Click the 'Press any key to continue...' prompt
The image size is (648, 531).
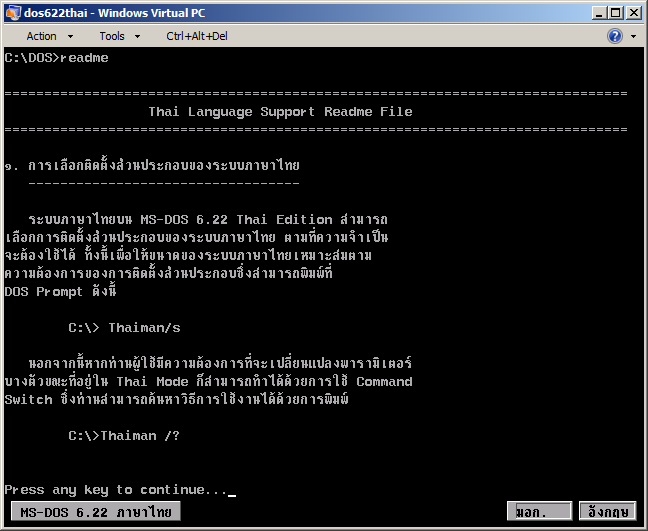coord(116,490)
